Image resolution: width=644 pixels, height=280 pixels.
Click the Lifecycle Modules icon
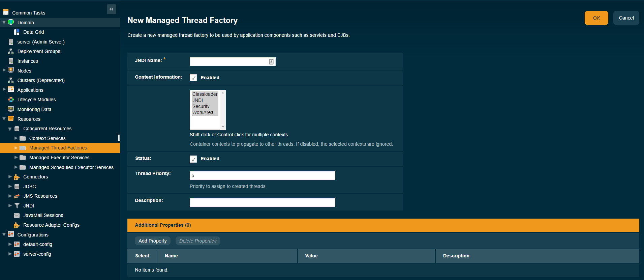coord(11,100)
